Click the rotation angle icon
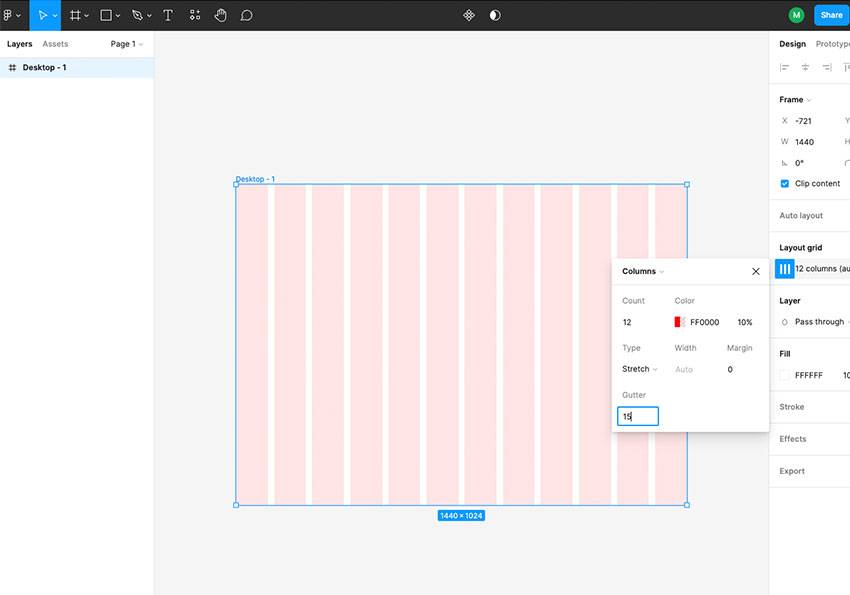Image resolution: width=850 pixels, height=595 pixels. click(x=784, y=163)
